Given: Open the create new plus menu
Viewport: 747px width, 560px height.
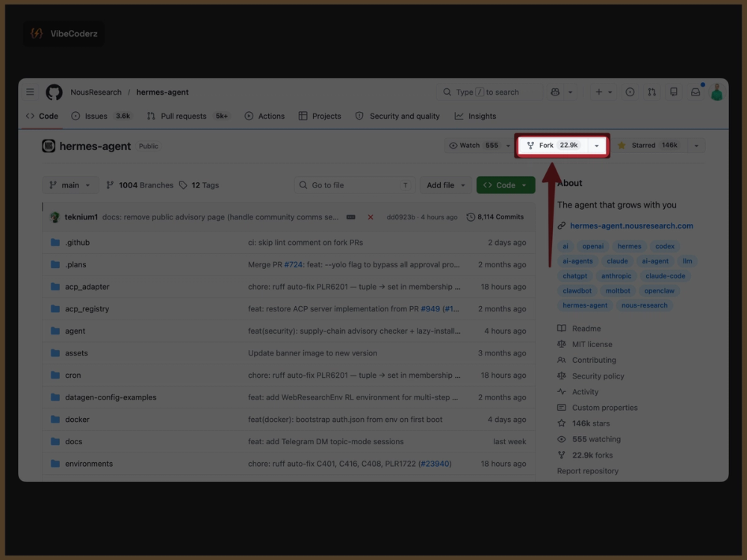Looking at the screenshot, I should click(x=603, y=92).
